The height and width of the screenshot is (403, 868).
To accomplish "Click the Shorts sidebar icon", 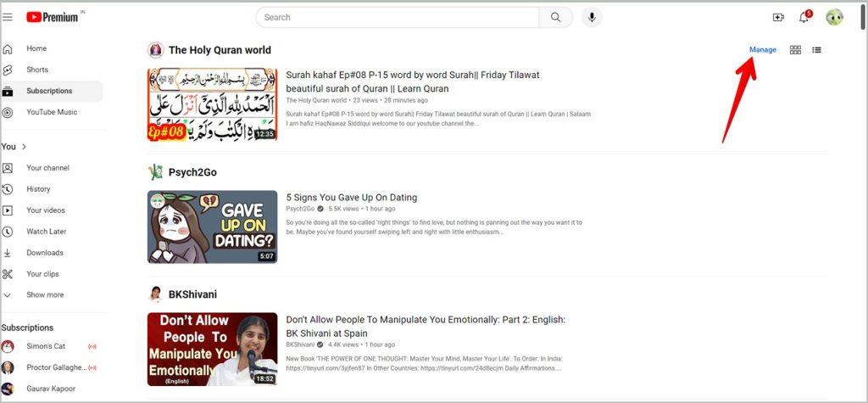I will click(8, 70).
